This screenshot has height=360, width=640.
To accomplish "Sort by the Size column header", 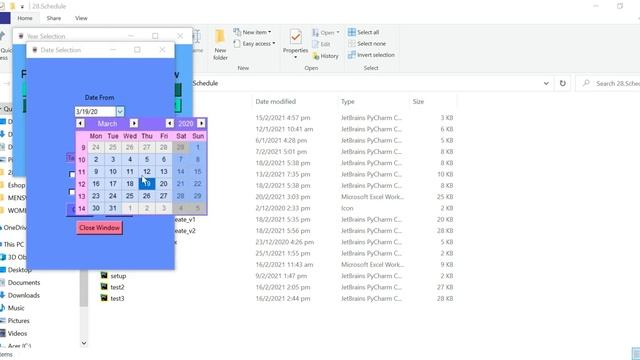I will point(418,101).
